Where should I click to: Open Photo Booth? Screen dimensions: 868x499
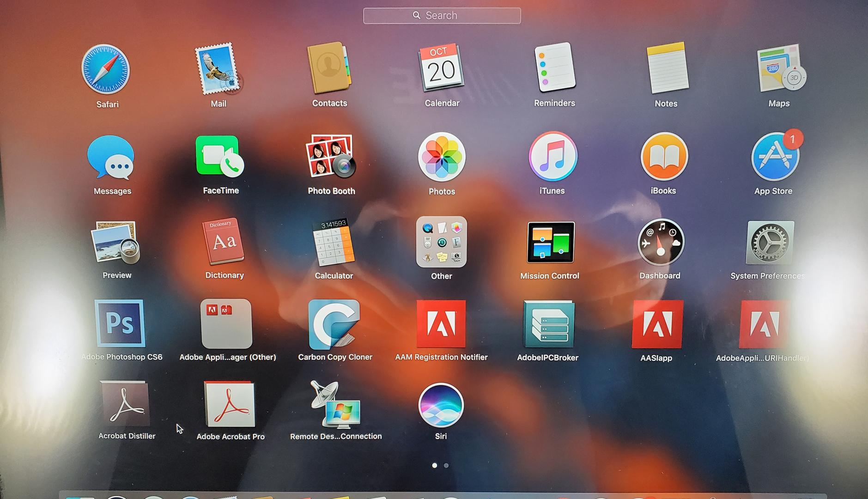click(331, 156)
